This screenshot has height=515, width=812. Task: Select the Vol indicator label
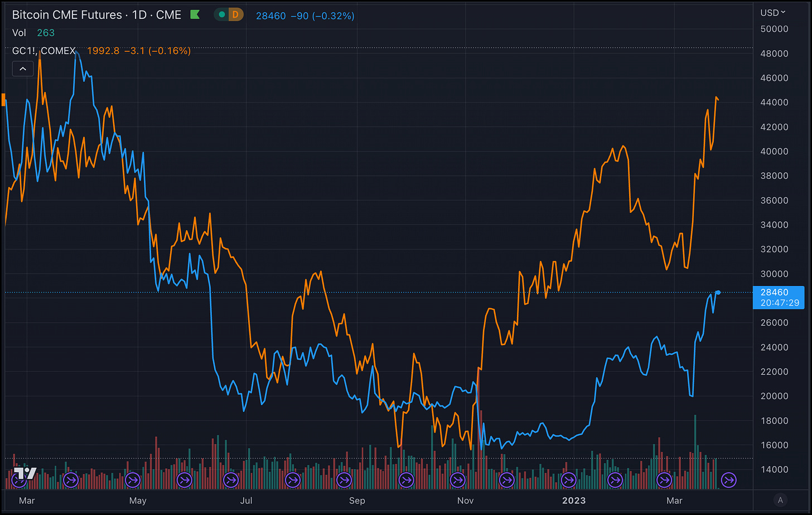pos(19,33)
